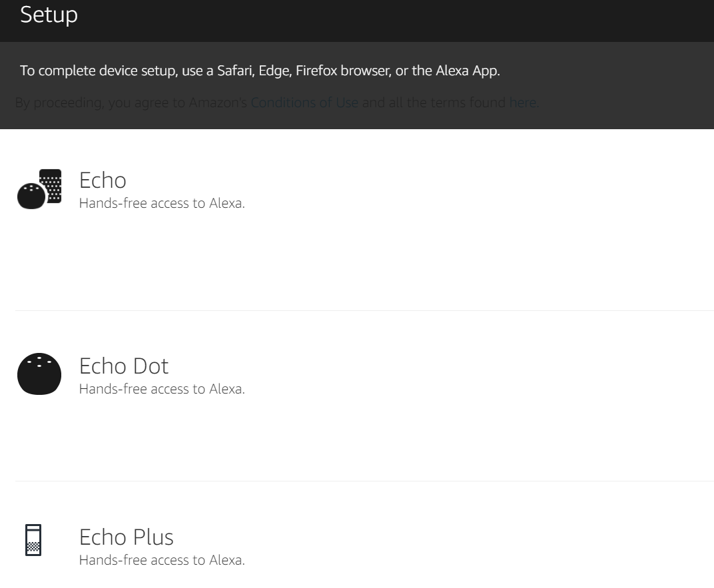The width and height of the screenshot is (714, 588).
Task: Follow the "here" terms link
Action: pyautogui.click(x=522, y=103)
